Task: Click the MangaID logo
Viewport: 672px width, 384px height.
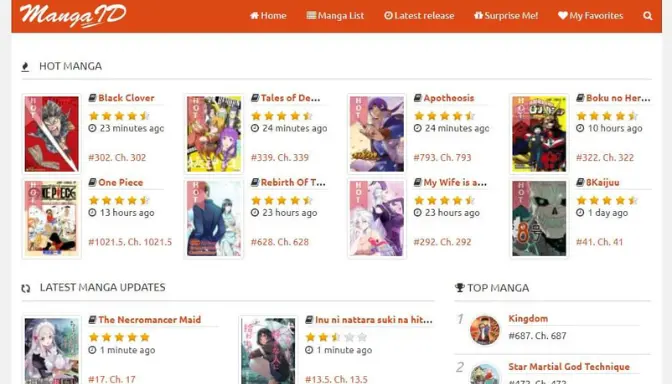Action: click(73, 15)
